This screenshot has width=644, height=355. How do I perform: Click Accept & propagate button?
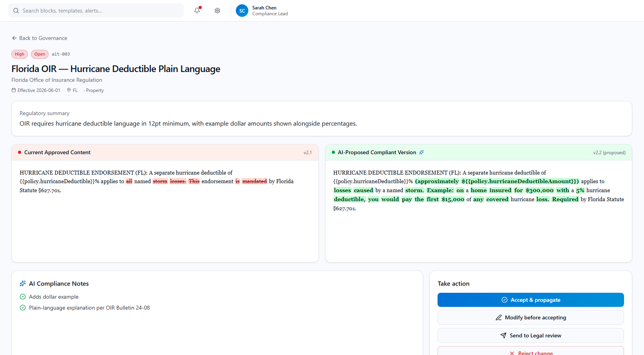point(530,300)
